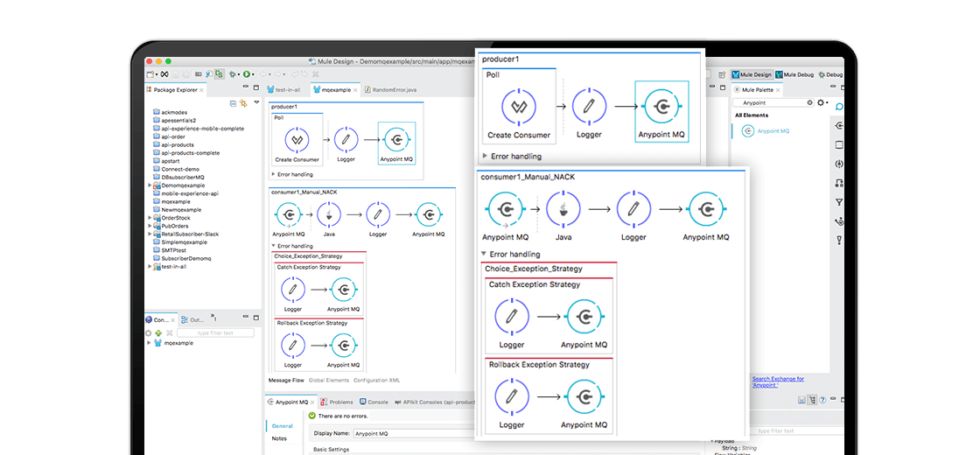
Task: Expand the mqexample node in the lower-left panel
Action: point(150,343)
